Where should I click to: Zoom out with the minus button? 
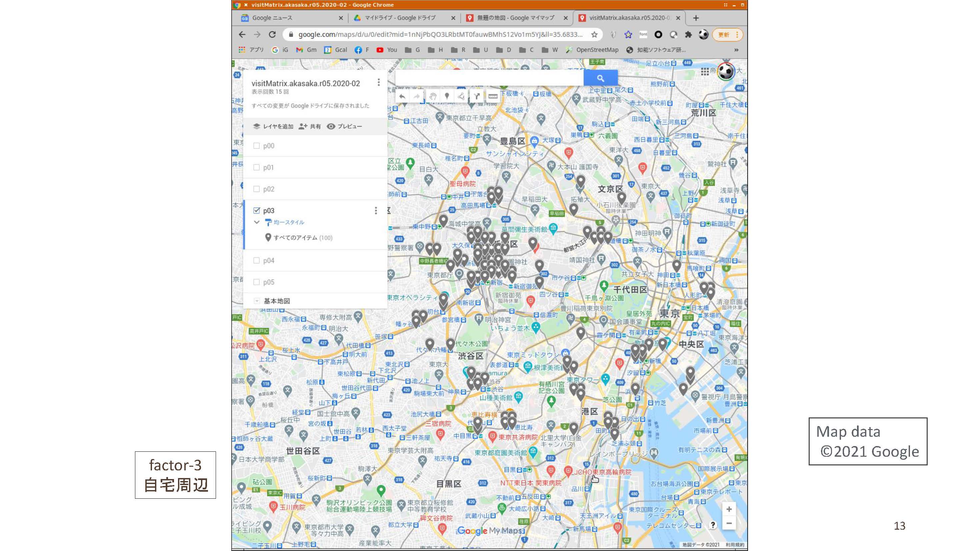point(729,523)
